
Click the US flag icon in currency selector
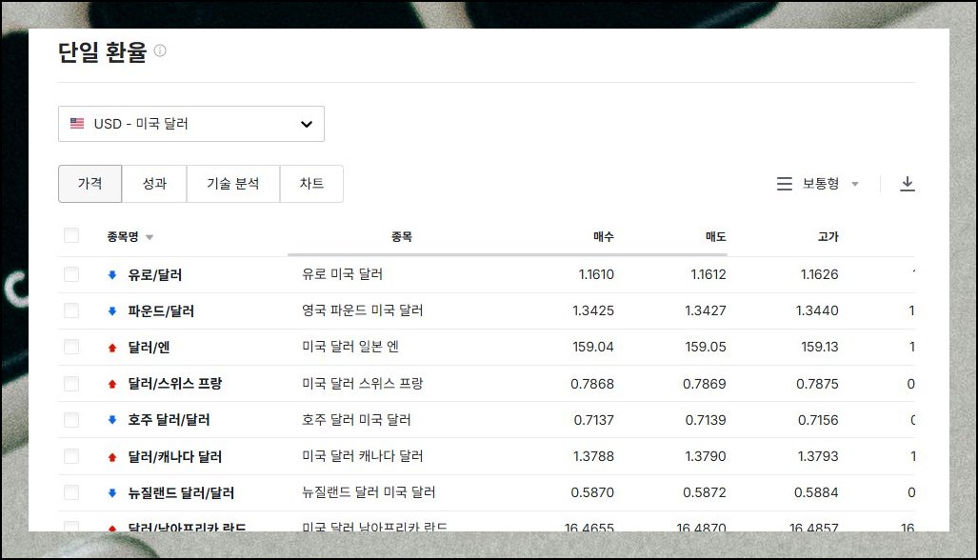pyautogui.click(x=77, y=124)
